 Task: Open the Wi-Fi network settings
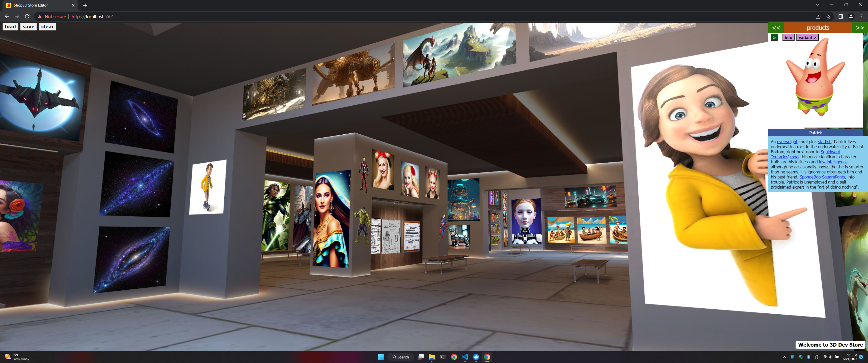pos(825,357)
